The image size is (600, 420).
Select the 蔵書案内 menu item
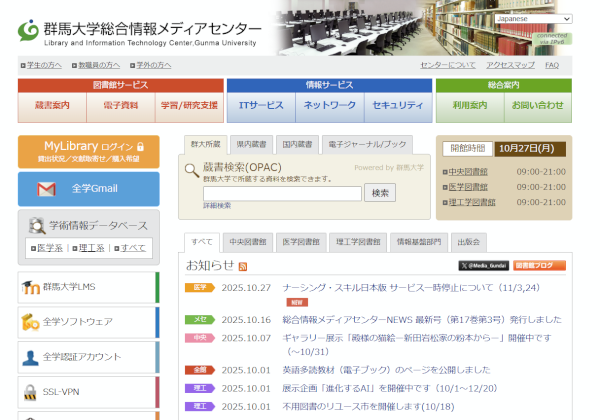click(52, 107)
